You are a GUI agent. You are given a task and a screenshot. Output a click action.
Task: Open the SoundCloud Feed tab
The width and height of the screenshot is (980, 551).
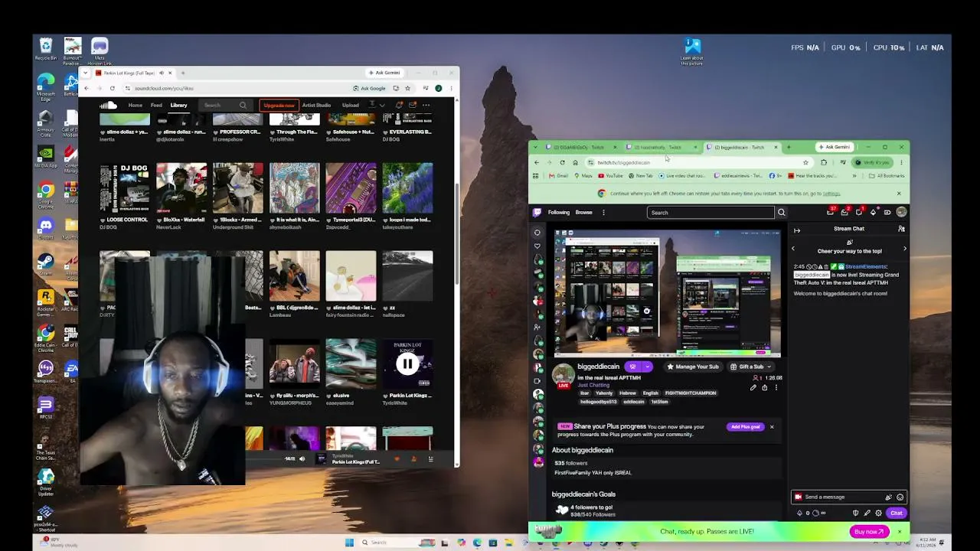pos(156,105)
